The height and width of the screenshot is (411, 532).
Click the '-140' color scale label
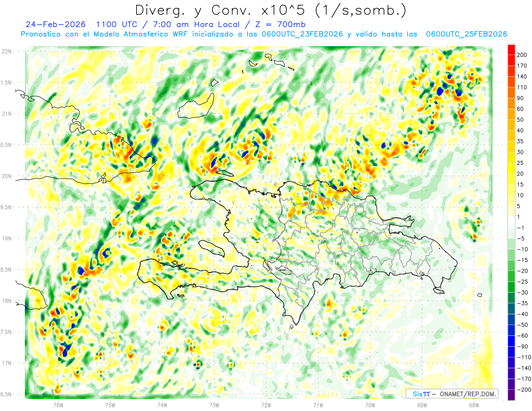(x=523, y=368)
